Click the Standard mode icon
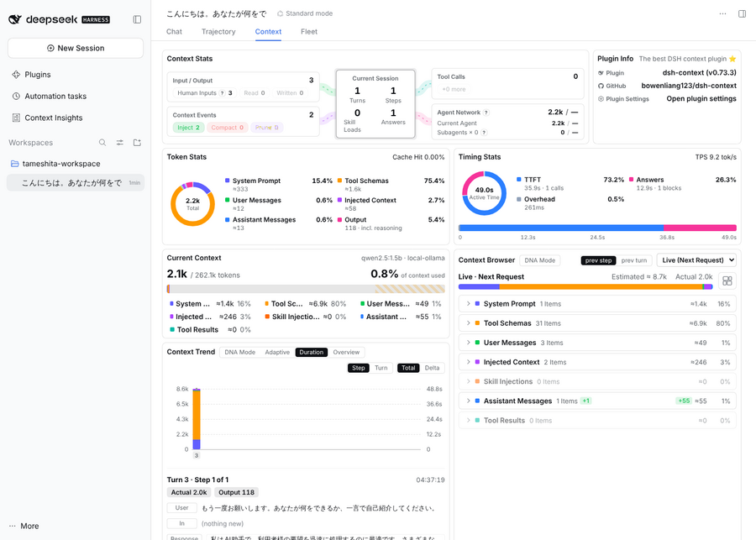Viewport: 756px width, 540px height. point(280,13)
